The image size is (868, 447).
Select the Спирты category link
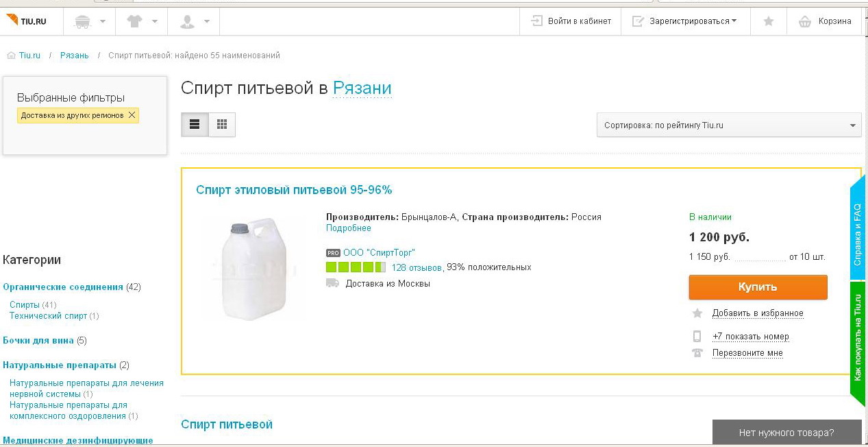[25, 304]
